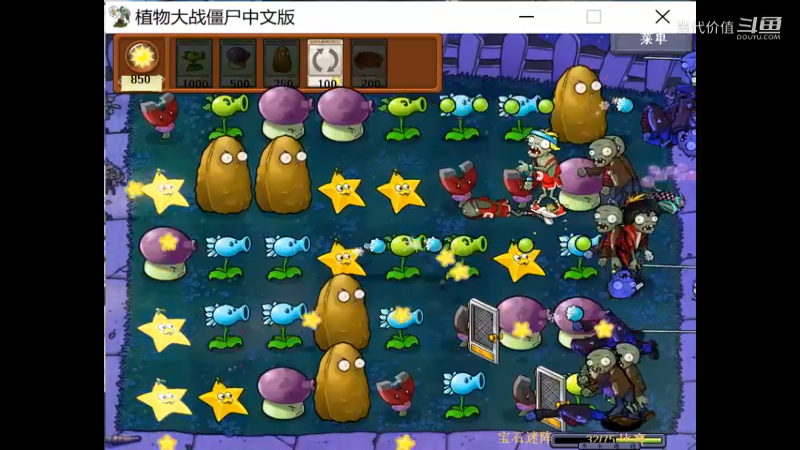The image size is (800, 450).
Task: Select the Snow Pea in top row, sixth column
Action: coord(462,117)
